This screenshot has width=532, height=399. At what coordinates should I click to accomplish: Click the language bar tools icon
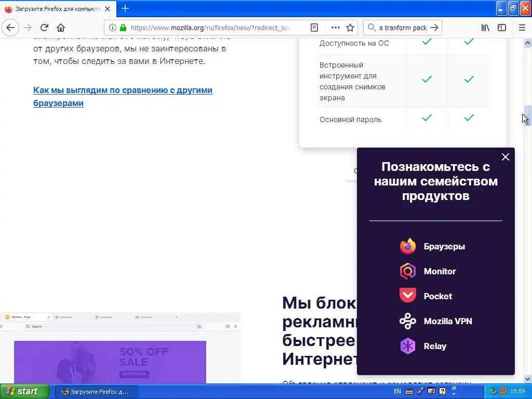click(432, 392)
